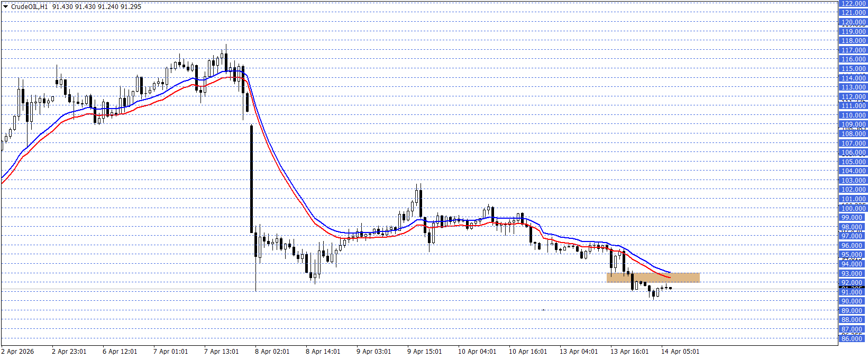Click the 2 Apr 2026 date label
The height and width of the screenshot is (358, 868).
coord(17,352)
